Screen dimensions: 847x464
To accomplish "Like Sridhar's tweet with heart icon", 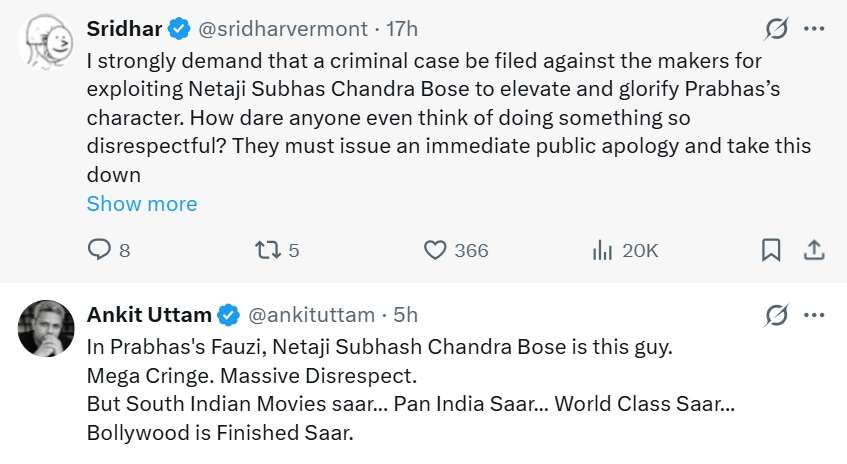I will click(x=435, y=250).
